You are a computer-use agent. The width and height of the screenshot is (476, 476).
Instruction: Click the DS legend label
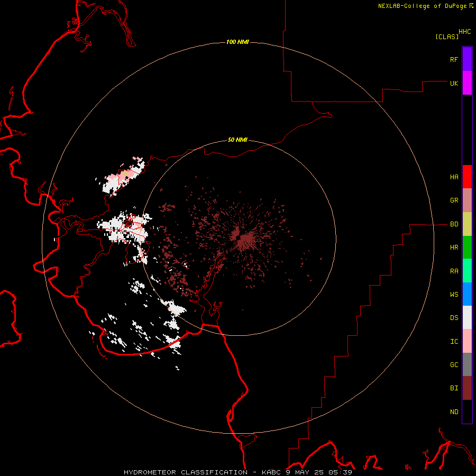454,318
